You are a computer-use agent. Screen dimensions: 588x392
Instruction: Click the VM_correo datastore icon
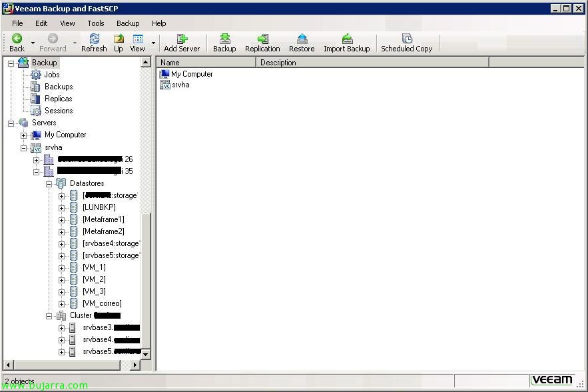point(73,303)
